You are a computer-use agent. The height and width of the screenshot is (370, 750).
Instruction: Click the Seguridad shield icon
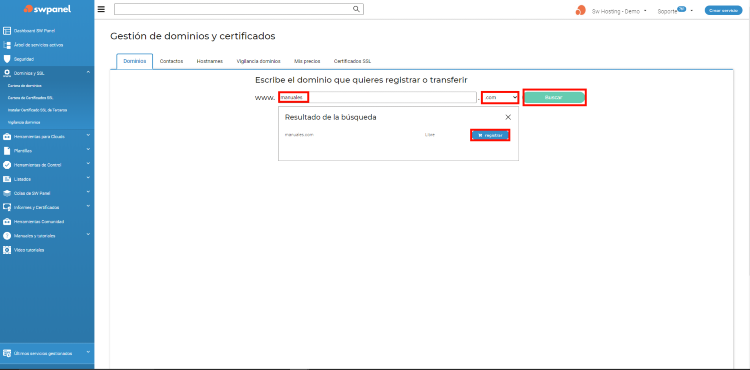7,59
